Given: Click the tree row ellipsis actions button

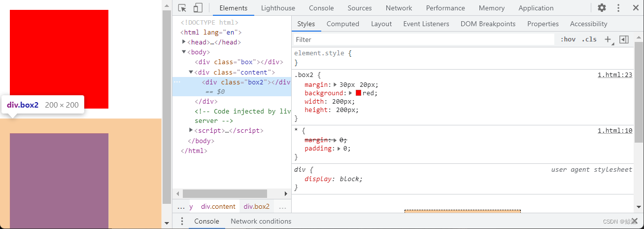Looking at the screenshot, I should 177,82.
